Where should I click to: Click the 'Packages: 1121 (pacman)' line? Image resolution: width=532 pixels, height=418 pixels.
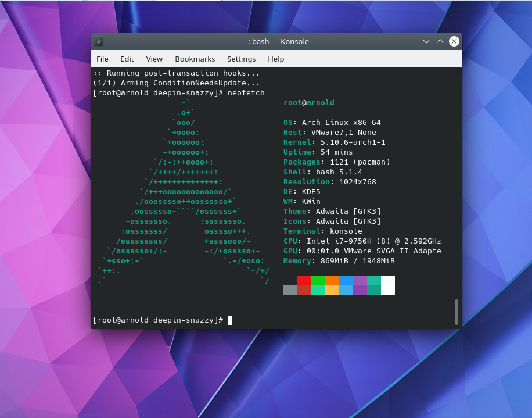(337, 162)
